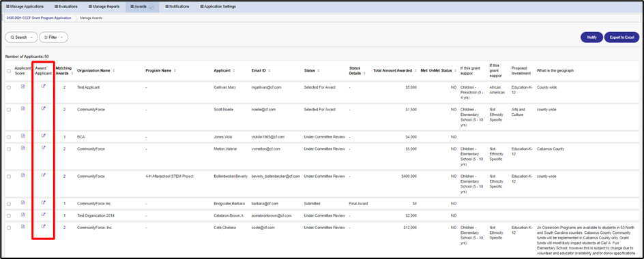Open Applicant Score icon for Cote, Chelsea row
The width and height of the screenshot is (644, 259).
pos(23,226)
